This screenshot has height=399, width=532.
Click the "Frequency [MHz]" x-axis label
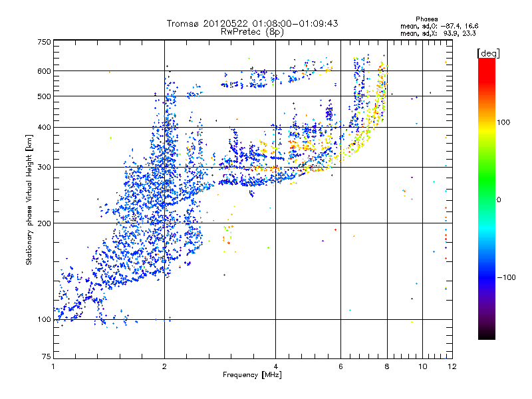252,375
